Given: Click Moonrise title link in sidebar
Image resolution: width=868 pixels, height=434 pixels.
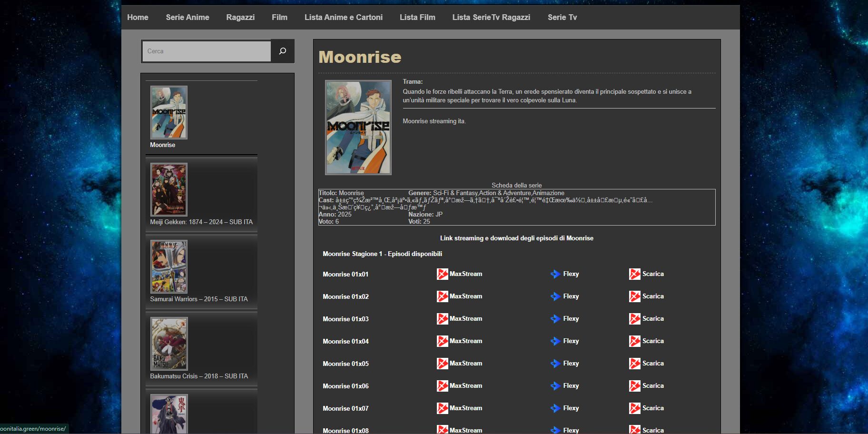Looking at the screenshot, I should pyautogui.click(x=163, y=145).
